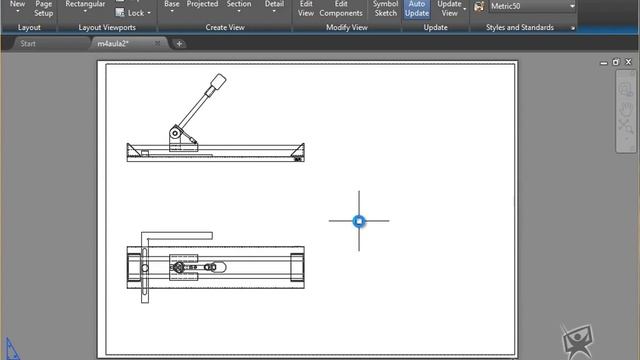Close the m4aula2 drawing tab
The height and width of the screenshot is (360, 640).
coord(157,43)
